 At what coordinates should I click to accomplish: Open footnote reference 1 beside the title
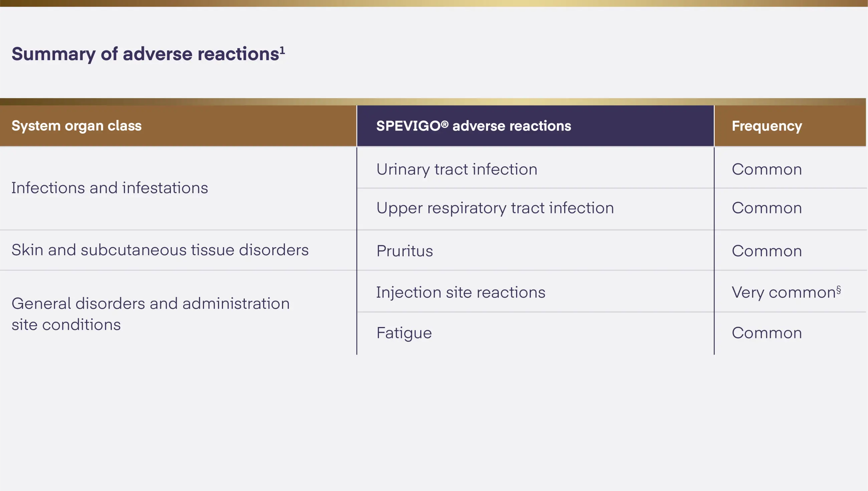point(282,50)
